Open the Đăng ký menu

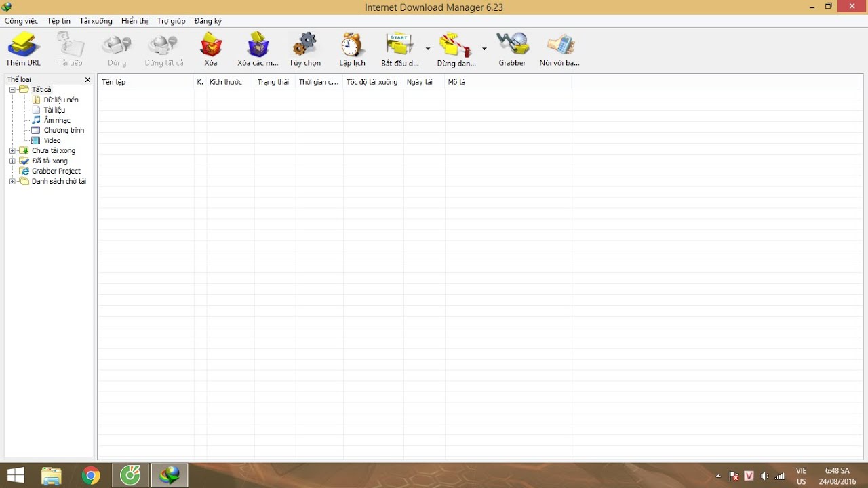[x=208, y=21]
